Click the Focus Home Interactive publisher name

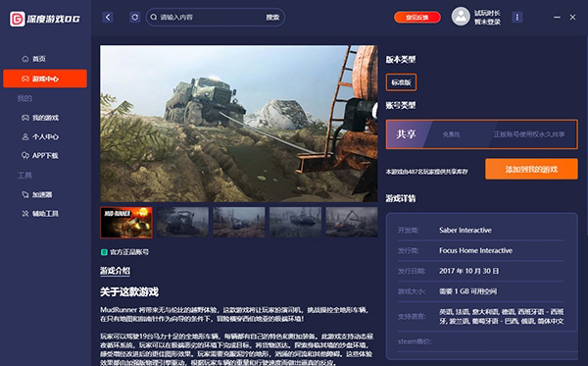(476, 250)
